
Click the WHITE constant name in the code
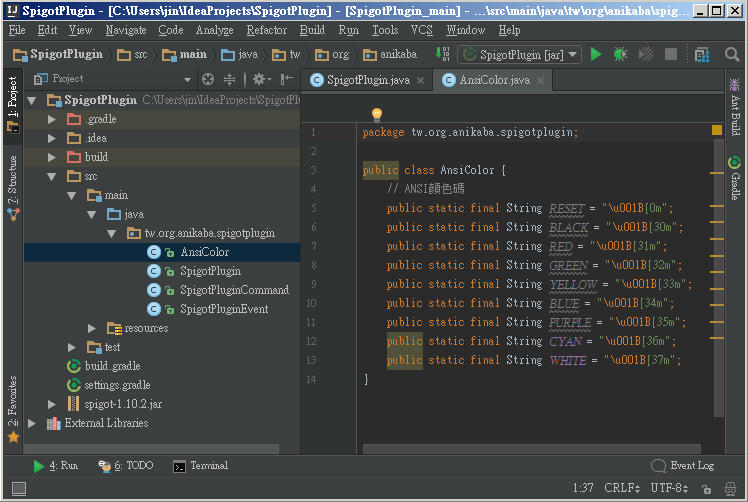568,360
